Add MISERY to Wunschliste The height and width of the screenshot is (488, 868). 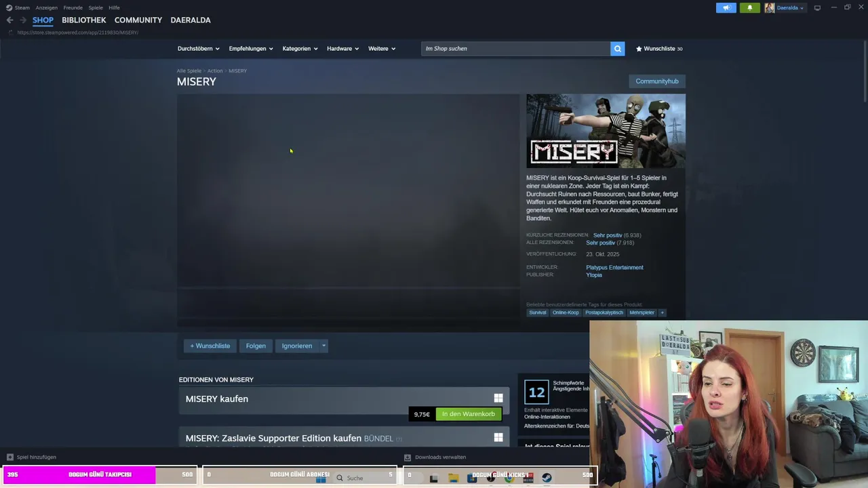pyautogui.click(x=210, y=346)
